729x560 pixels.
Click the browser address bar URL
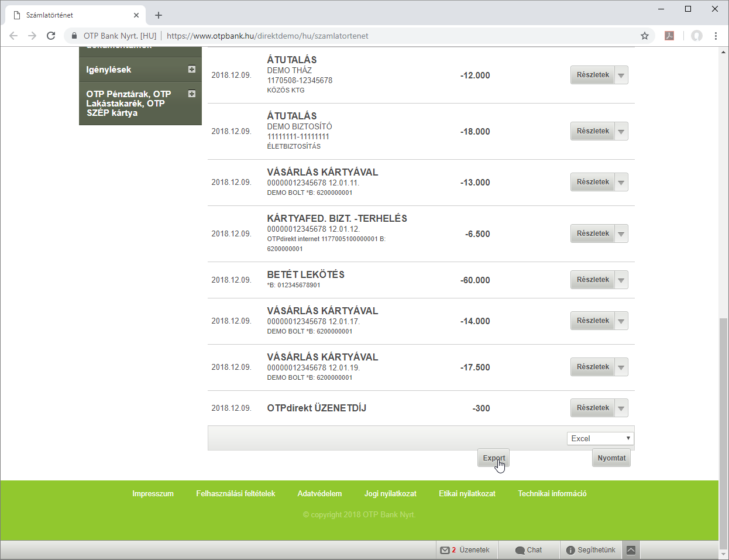coord(267,36)
